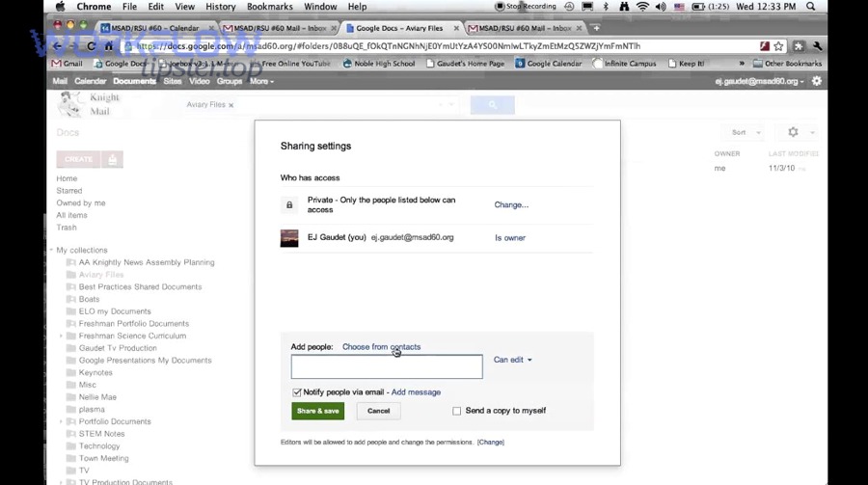Open the Bookmarks menu
The height and width of the screenshot is (485, 868).
[x=270, y=7]
